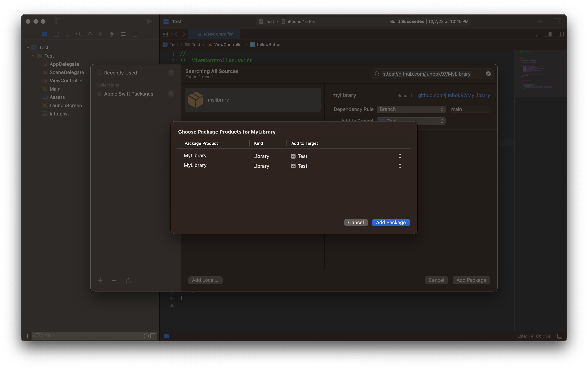The image size is (588, 369).
Task: Open the Breakpoint navigator icon
Action: 123,34
